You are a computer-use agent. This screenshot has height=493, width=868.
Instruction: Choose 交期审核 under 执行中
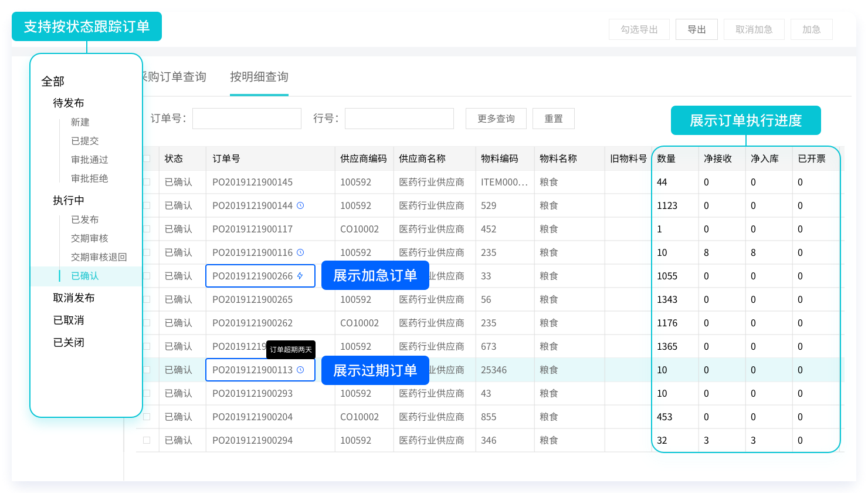[x=90, y=238]
